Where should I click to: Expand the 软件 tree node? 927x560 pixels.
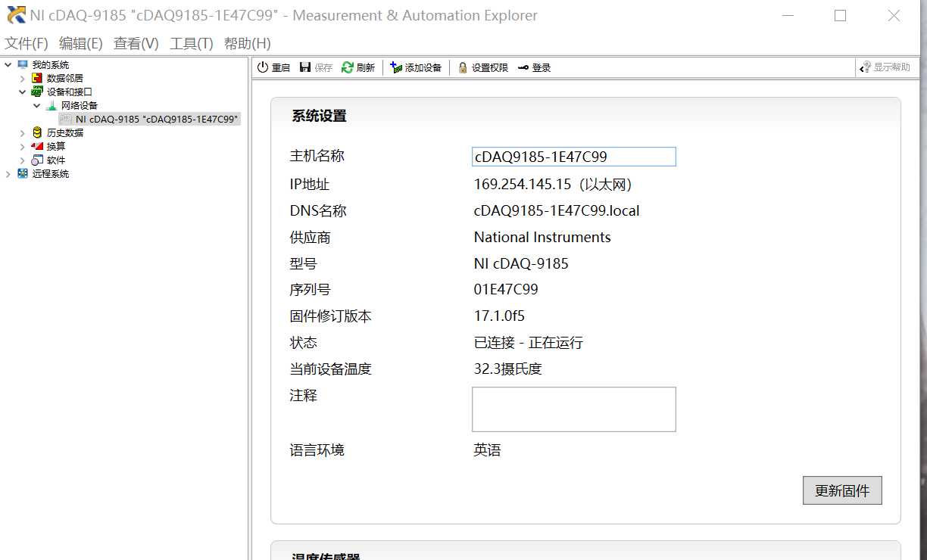tap(22, 160)
